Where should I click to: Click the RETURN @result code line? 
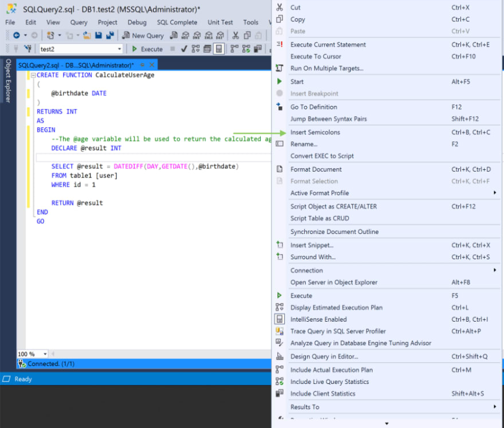[x=77, y=203]
